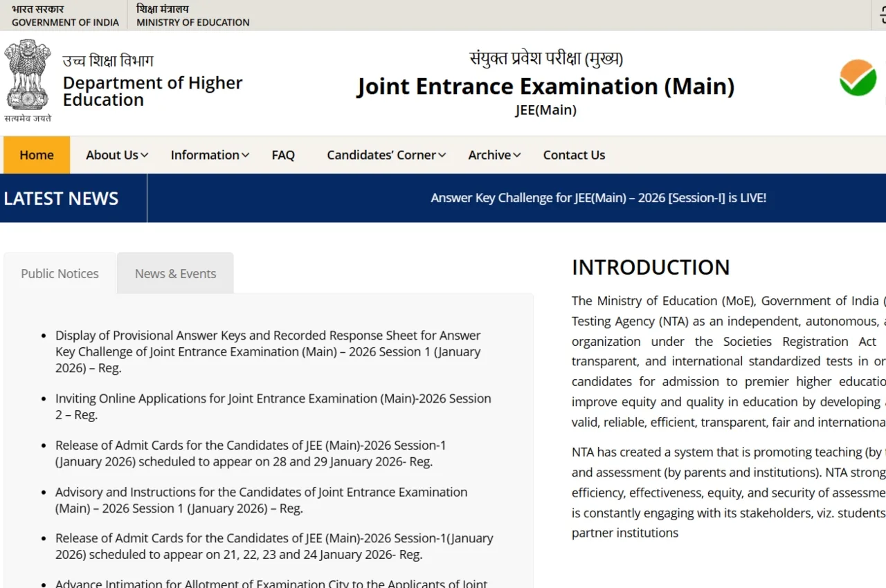Open the Contact Us page
This screenshot has height=588, width=886.
pos(574,155)
